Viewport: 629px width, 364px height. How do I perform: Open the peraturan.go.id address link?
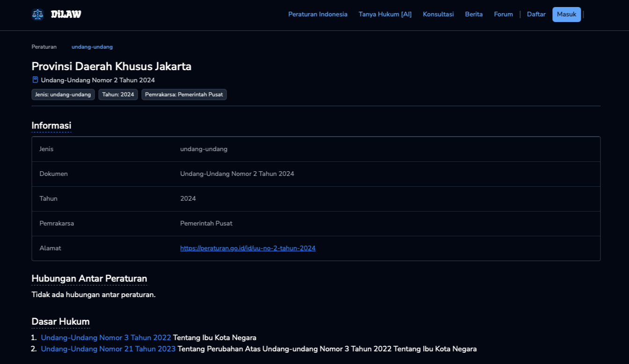248,248
